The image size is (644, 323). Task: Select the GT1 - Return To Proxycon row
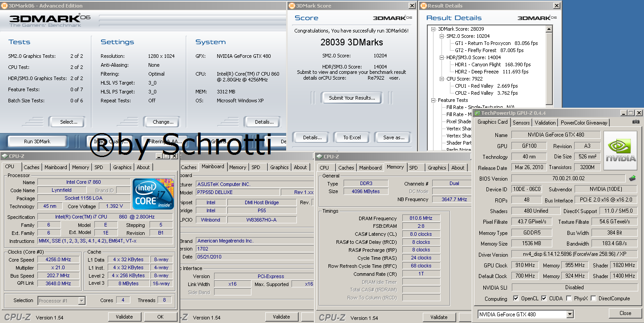point(496,43)
